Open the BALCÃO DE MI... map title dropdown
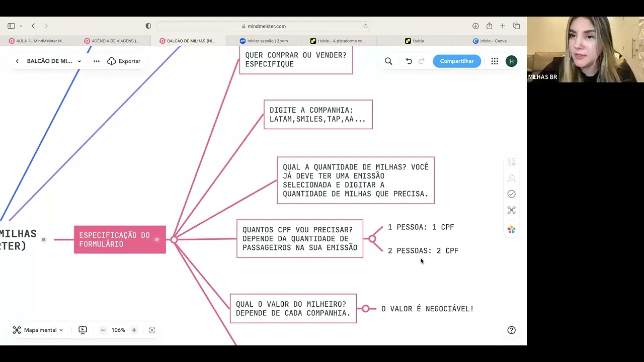Screen dimensions: 644x362 pos(54,61)
